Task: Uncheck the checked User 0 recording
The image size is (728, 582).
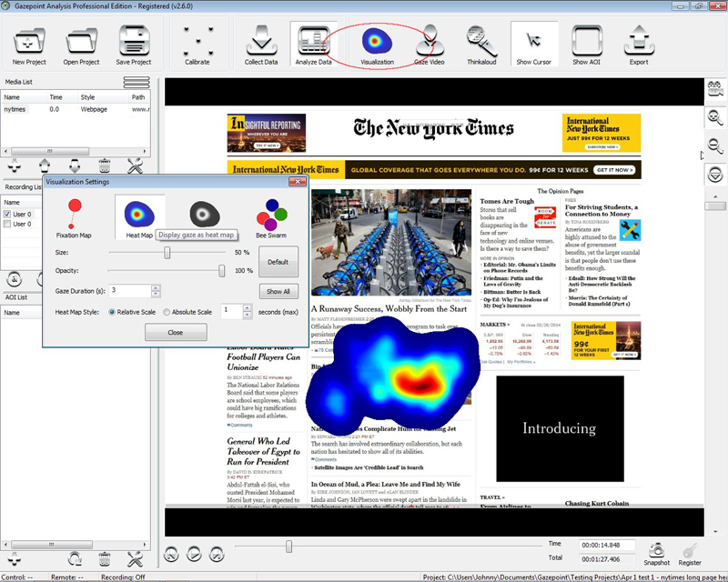Action: (x=7, y=214)
